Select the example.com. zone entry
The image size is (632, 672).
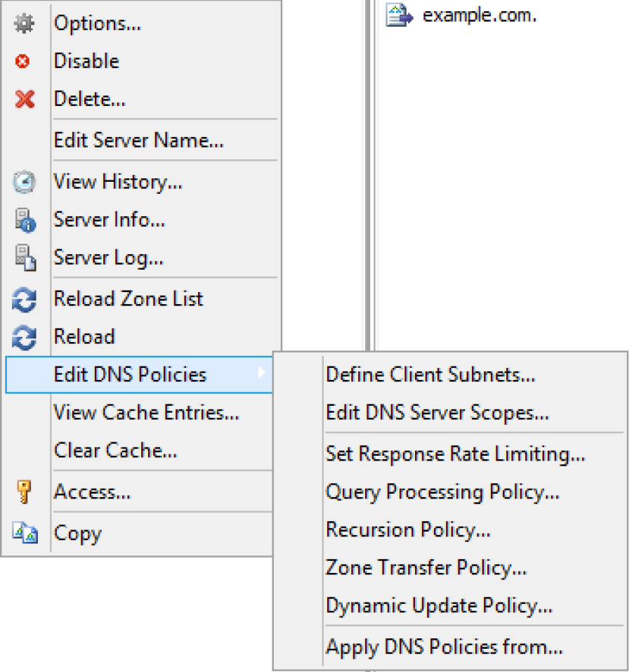pyautogui.click(x=479, y=15)
